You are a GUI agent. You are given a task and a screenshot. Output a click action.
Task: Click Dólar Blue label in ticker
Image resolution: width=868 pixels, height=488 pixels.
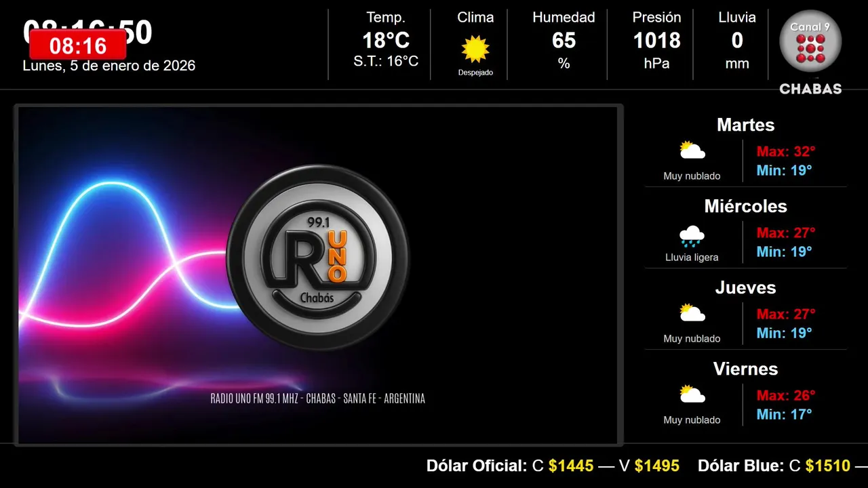[x=741, y=466]
